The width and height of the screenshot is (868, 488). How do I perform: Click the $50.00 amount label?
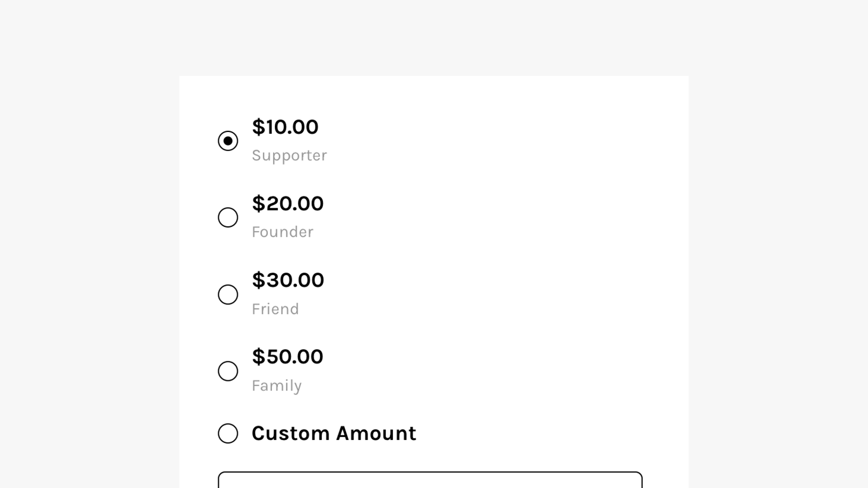[287, 357]
